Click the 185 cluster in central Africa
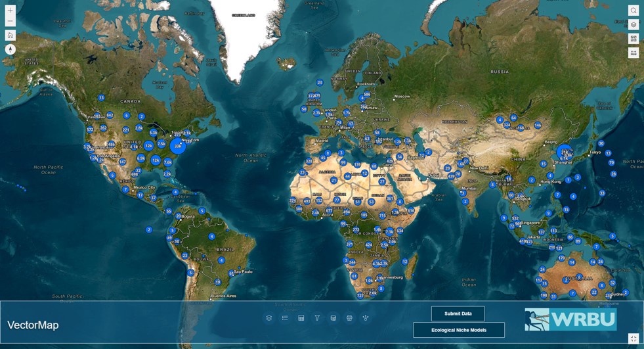Screen dimensions: 644x349 click(x=364, y=214)
